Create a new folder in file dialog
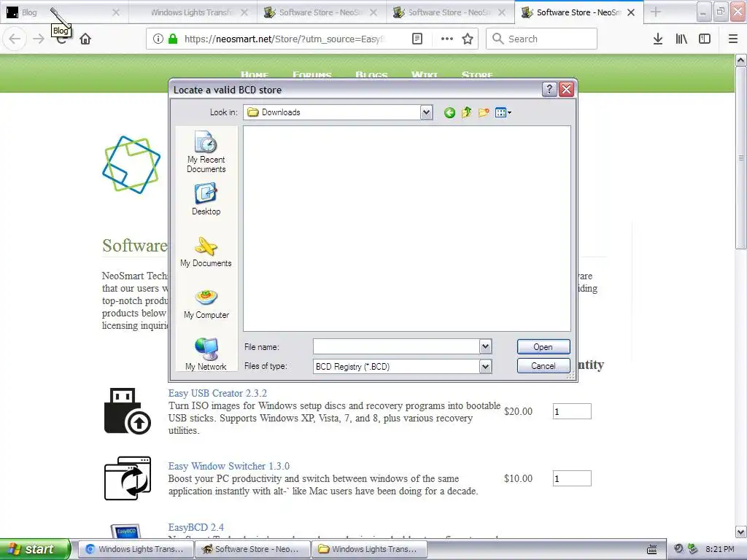 pyautogui.click(x=484, y=112)
